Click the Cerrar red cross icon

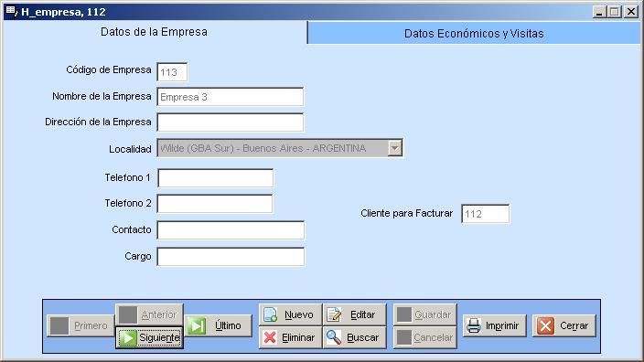click(545, 325)
